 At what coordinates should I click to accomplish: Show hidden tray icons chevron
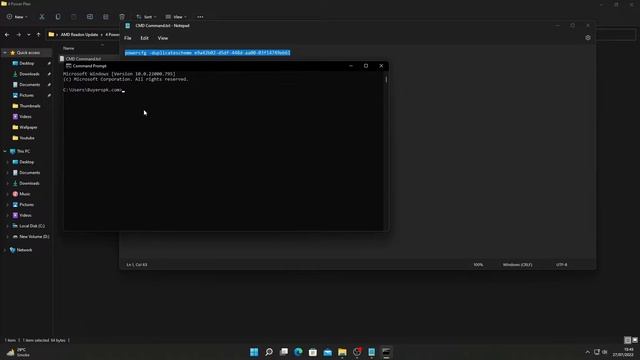(588, 352)
